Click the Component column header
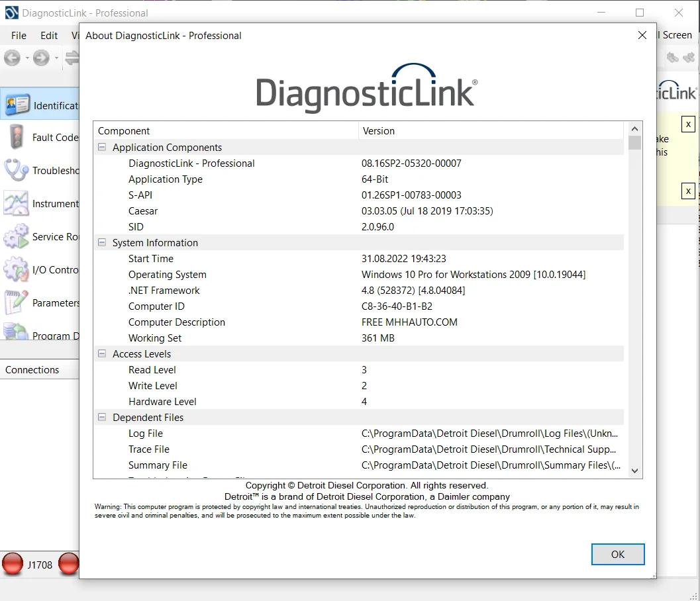The image size is (700, 601). pos(226,131)
